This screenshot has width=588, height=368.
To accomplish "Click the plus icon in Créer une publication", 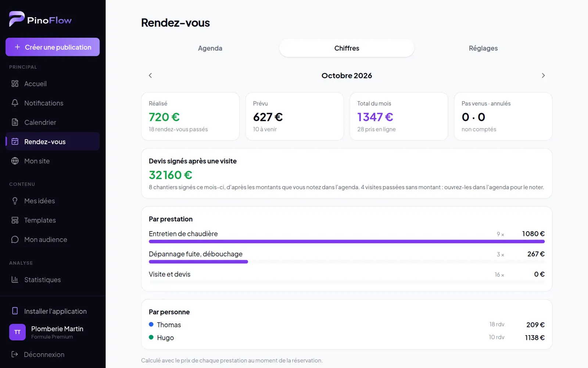I will 17,47.
